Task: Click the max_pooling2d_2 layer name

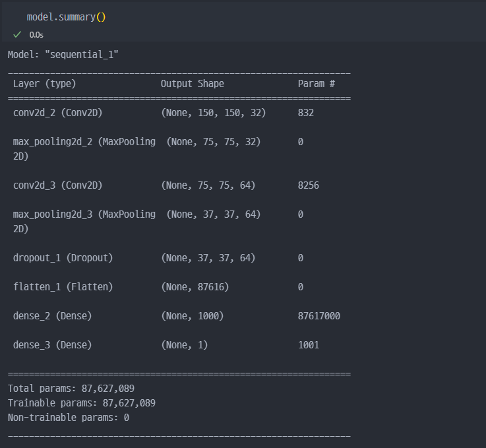Action: click(84, 142)
